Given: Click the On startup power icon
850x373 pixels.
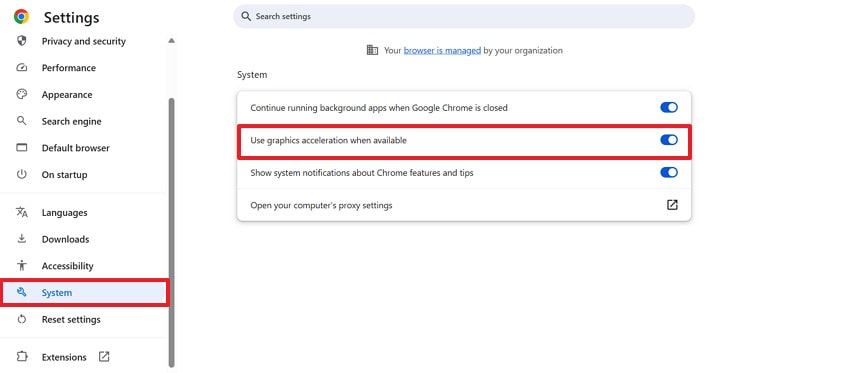Looking at the screenshot, I should [22, 175].
